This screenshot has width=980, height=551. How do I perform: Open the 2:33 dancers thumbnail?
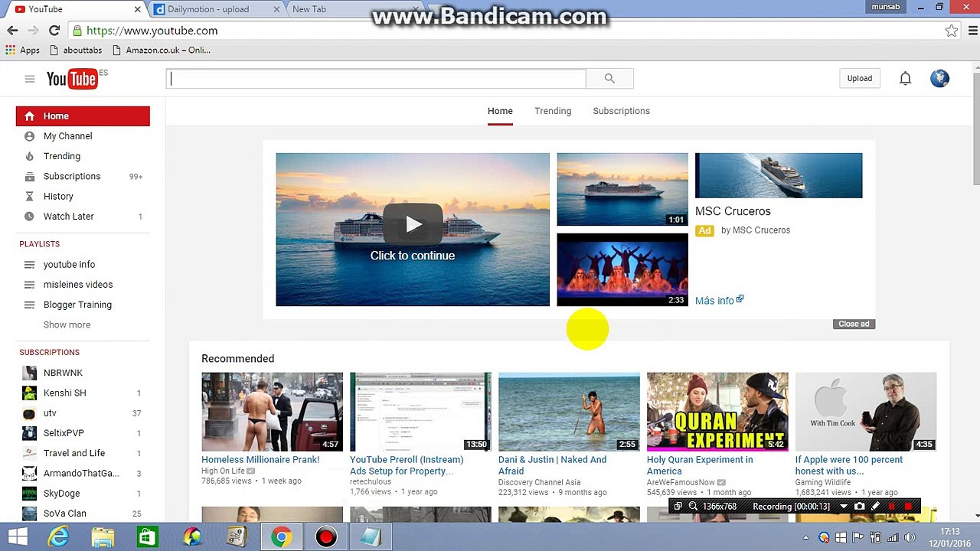click(x=622, y=269)
